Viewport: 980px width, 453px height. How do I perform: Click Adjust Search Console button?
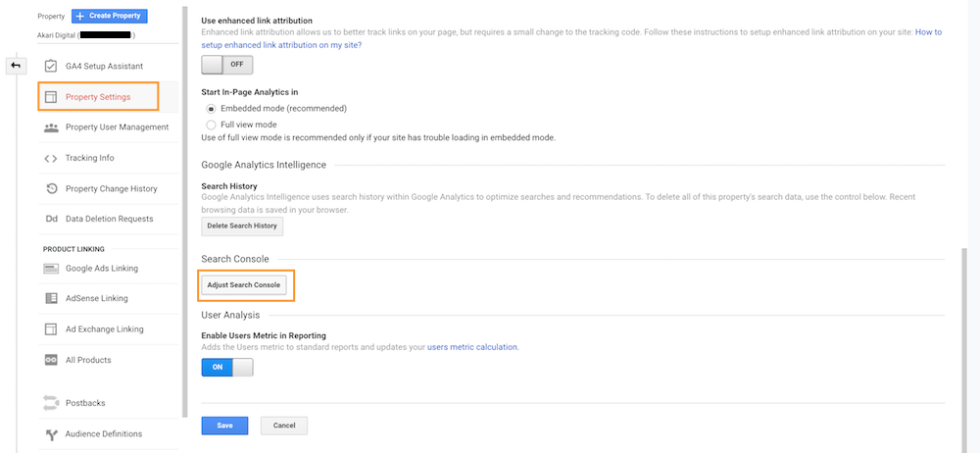[x=244, y=285]
